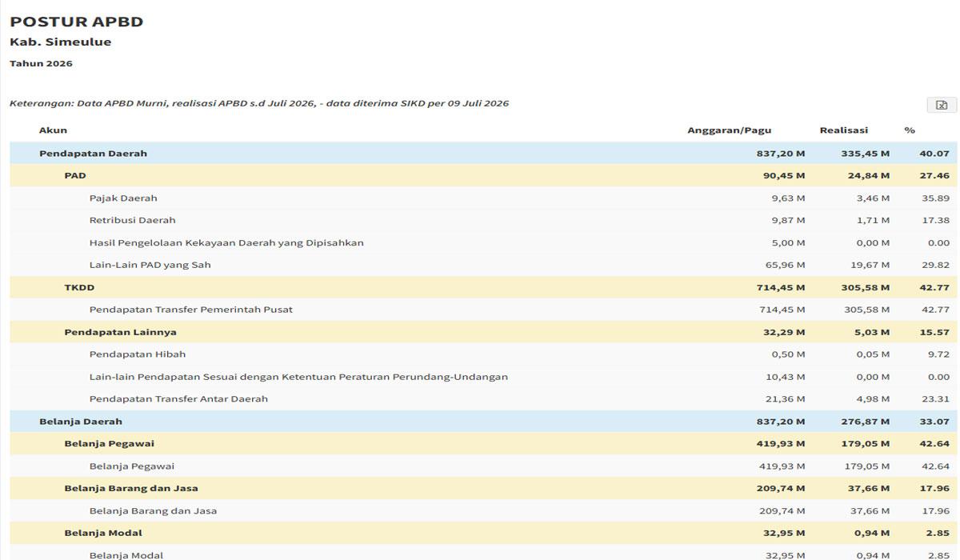The height and width of the screenshot is (560, 960).
Task: Select the Pendapatan Lainnya group row
Action: [x=484, y=332]
